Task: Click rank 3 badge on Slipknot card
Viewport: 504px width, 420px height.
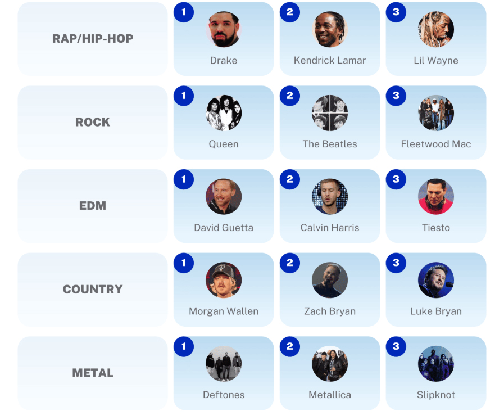Action: [x=396, y=346]
